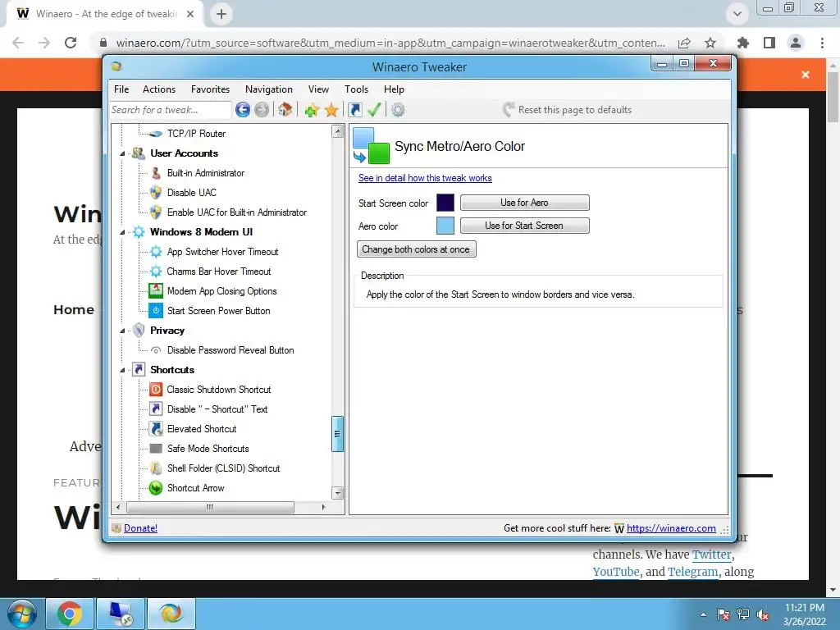Viewport: 840px width, 630px height.
Task: Open the https://winaero.com link
Action: click(671, 528)
